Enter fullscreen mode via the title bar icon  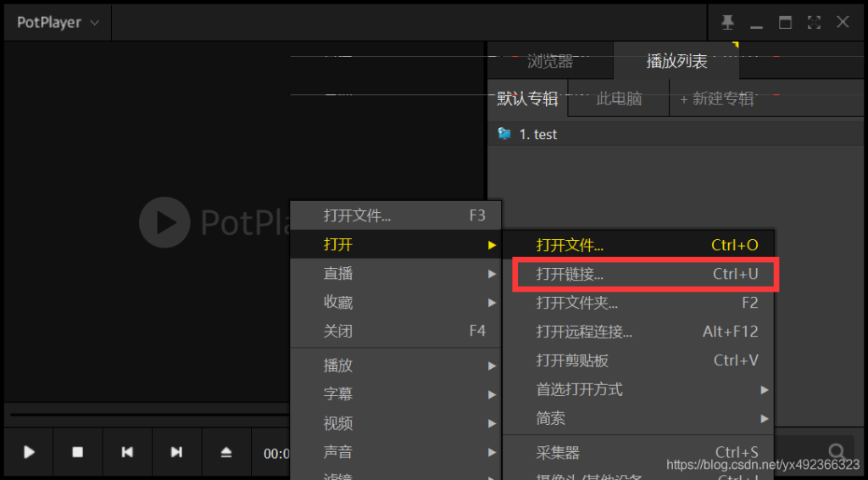814,22
